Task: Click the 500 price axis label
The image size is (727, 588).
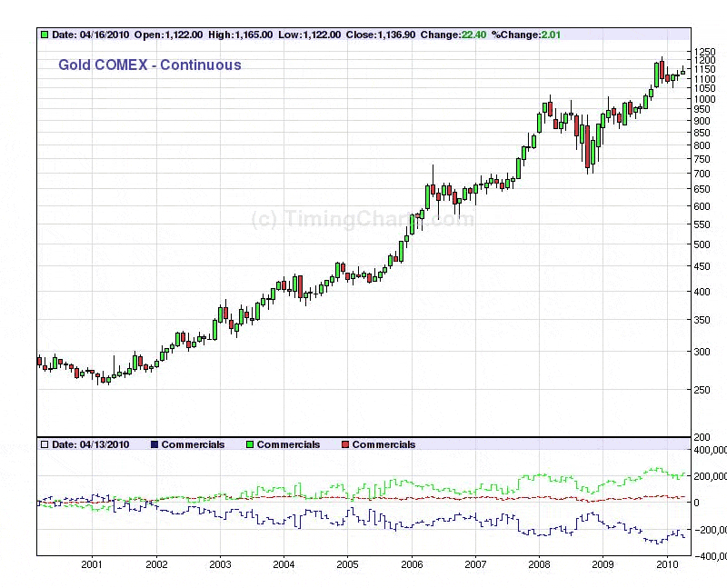Action: (702, 244)
